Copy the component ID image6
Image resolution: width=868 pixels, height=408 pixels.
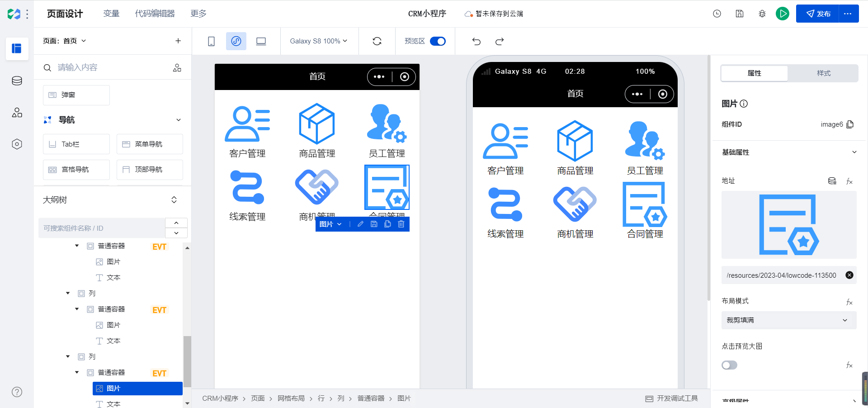(x=850, y=124)
